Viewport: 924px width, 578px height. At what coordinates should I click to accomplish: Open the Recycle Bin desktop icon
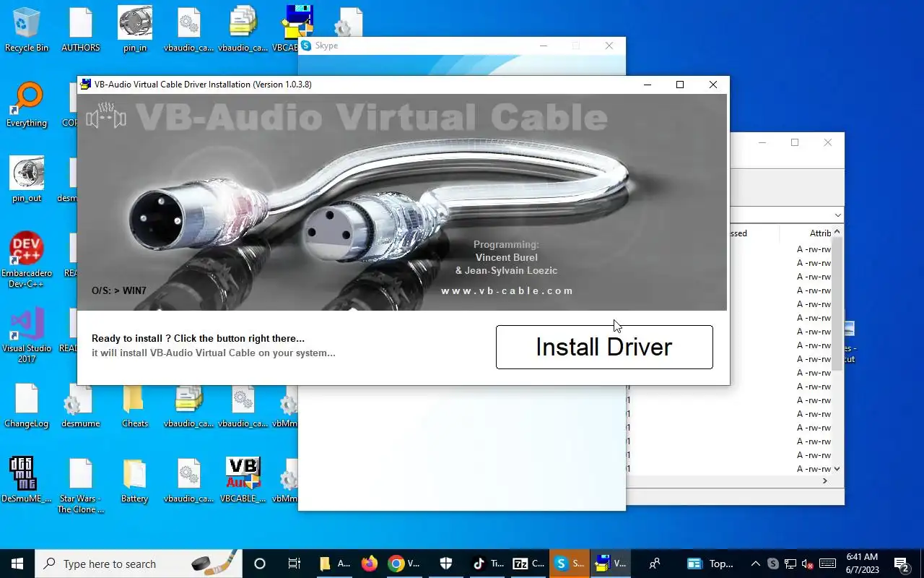27,30
